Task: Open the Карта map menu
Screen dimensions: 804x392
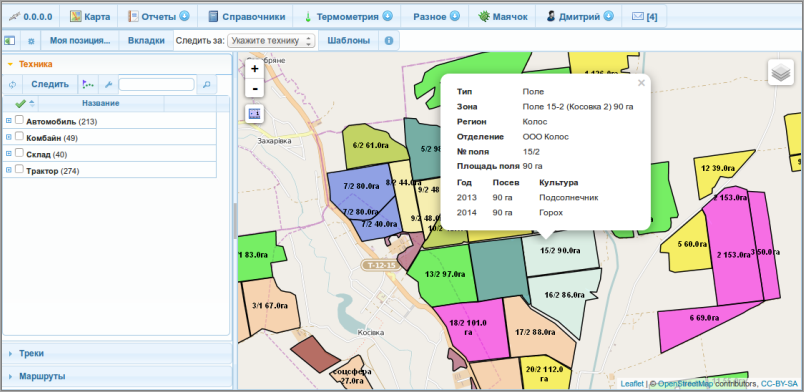Action: [x=90, y=16]
